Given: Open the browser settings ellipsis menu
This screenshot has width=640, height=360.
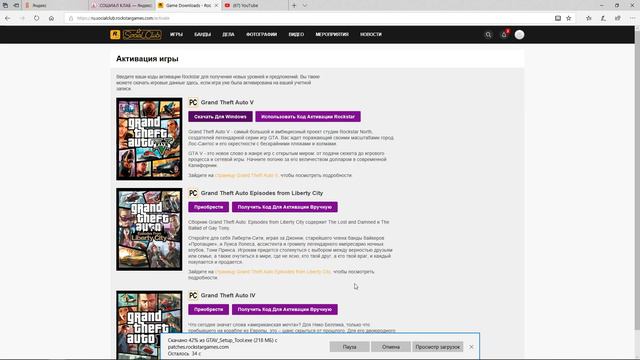Looking at the screenshot, I should click(632, 18).
